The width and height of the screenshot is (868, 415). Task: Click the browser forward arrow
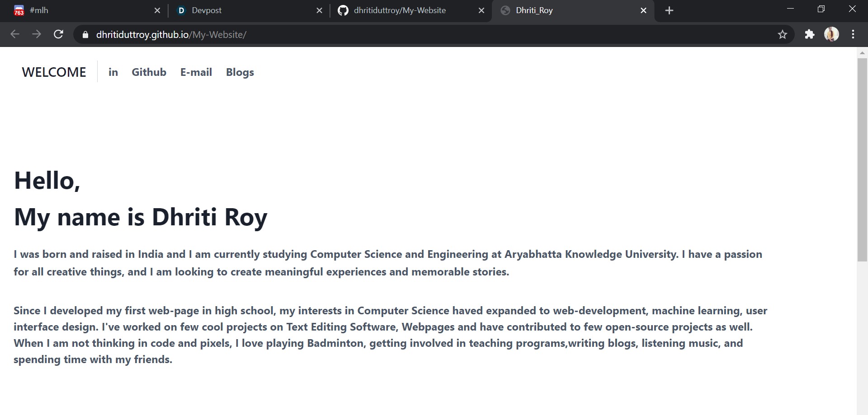pos(37,34)
